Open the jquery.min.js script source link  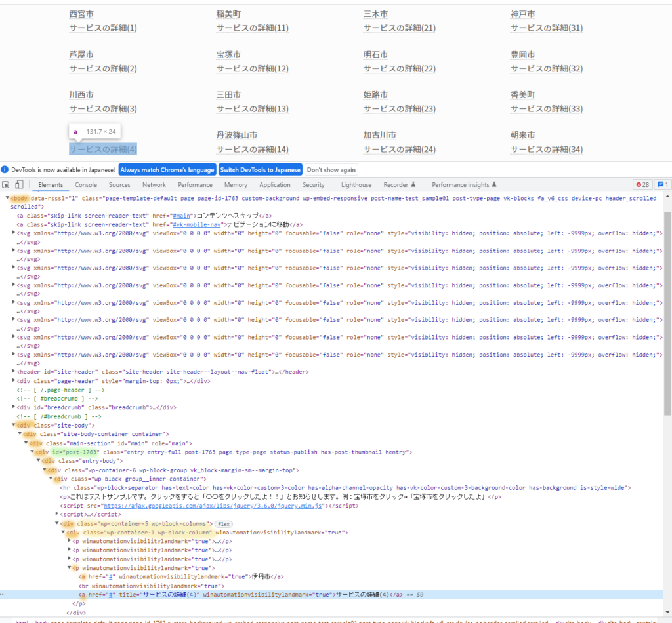(x=213, y=506)
